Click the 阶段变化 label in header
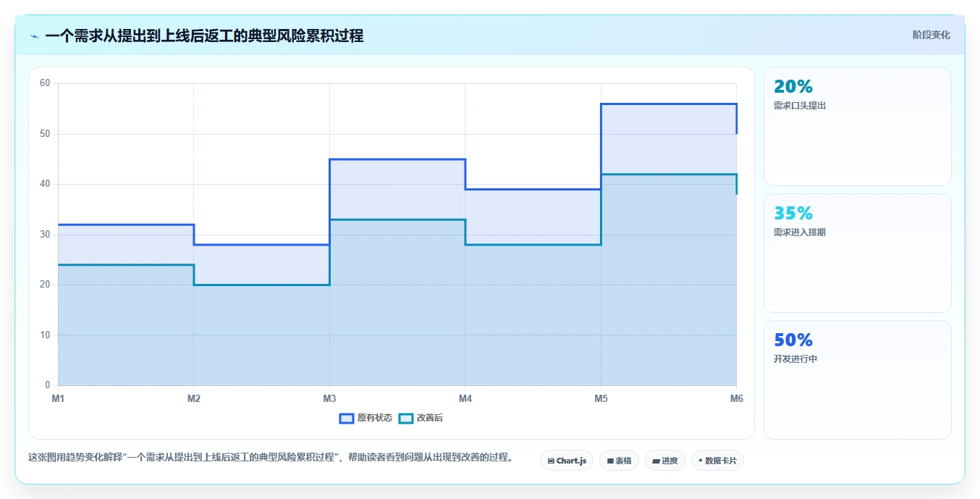Viewport: 980px width, 499px height. pos(931,35)
